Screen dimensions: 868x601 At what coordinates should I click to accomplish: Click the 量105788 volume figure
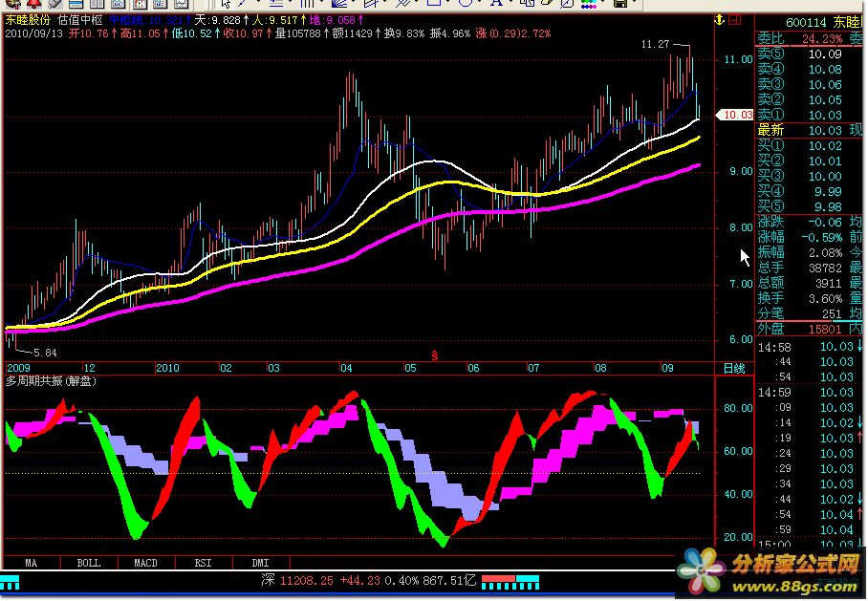click(302, 33)
